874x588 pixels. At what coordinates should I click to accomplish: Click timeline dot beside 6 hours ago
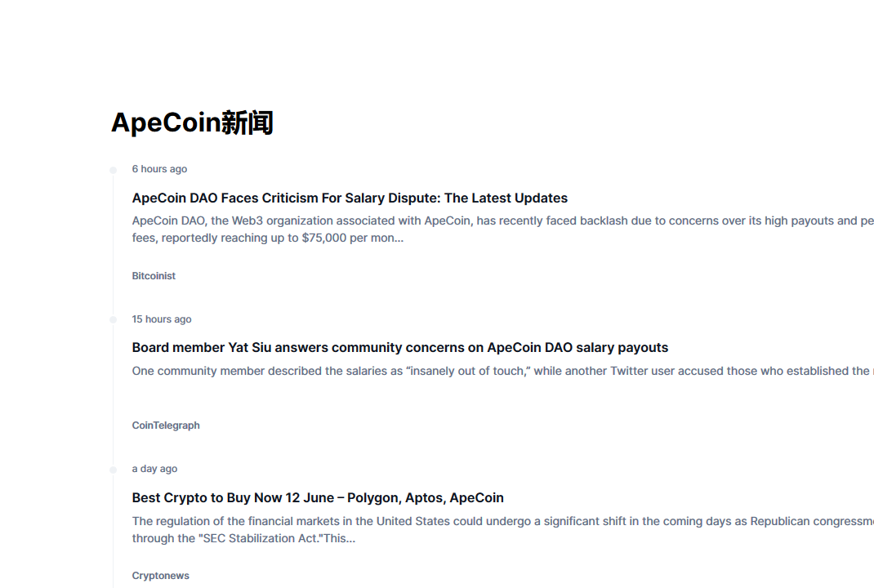coord(114,170)
